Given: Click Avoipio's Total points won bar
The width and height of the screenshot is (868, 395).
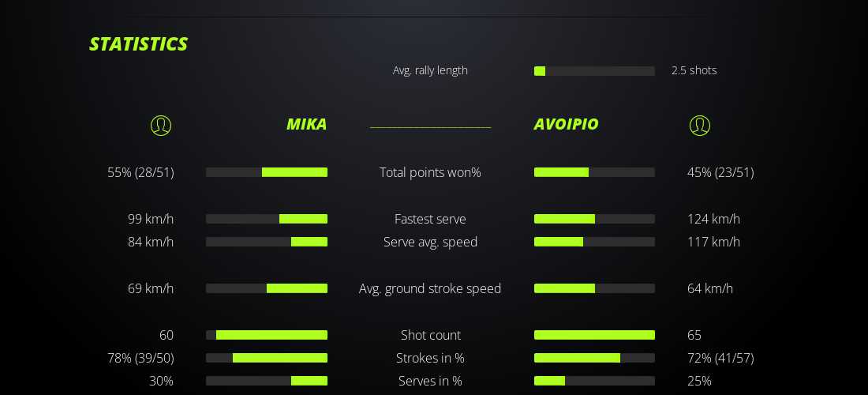Looking at the screenshot, I should (594, 172).
